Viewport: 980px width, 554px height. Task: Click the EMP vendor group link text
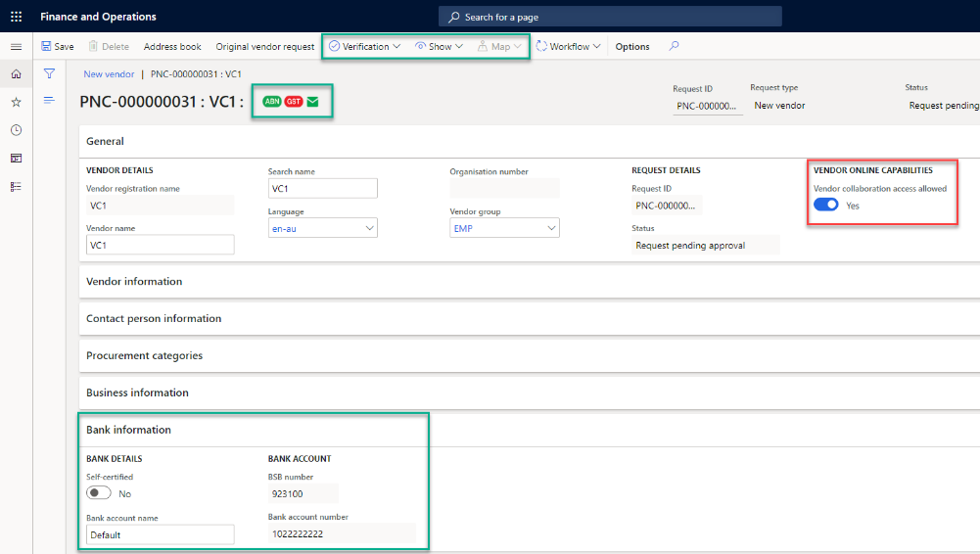[463, 229]
